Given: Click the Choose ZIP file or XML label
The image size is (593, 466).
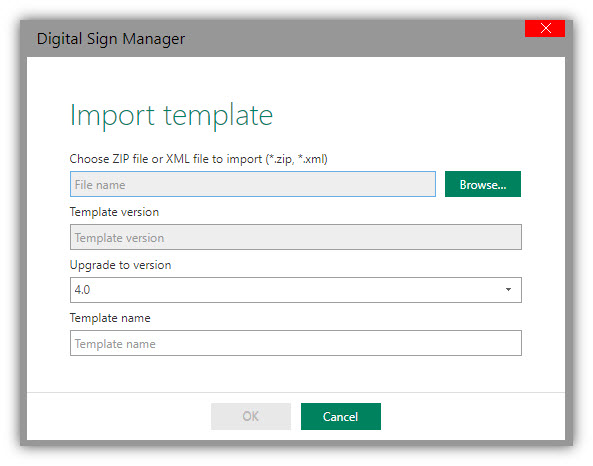Looking at the screenshot, I should click(166, 159).
